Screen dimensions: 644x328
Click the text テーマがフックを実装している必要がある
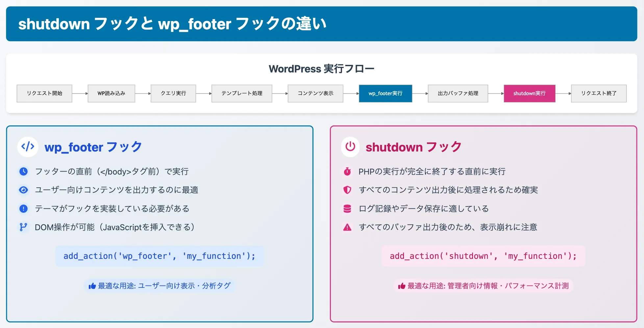pyautogui.click(x=112, y=209)
